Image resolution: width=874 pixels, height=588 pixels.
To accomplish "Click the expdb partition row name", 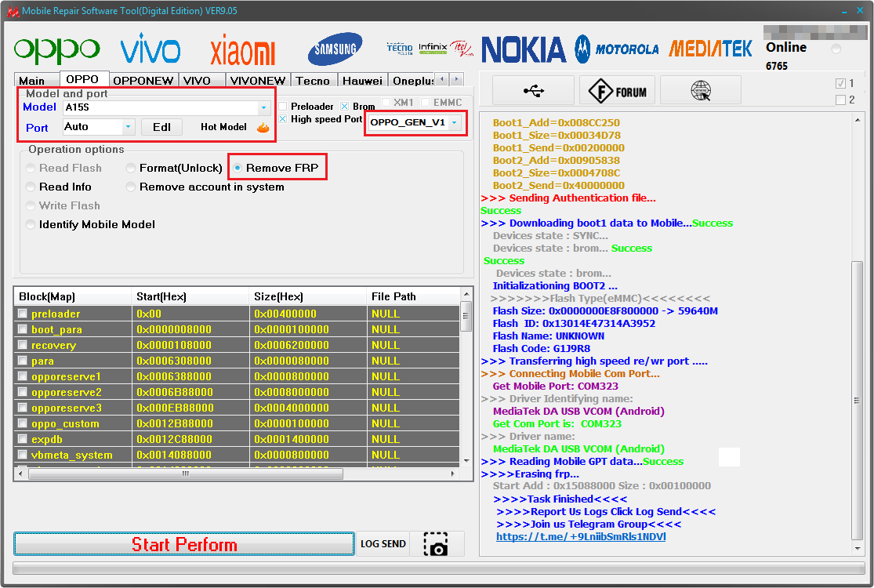I will (x=47, y=439).
